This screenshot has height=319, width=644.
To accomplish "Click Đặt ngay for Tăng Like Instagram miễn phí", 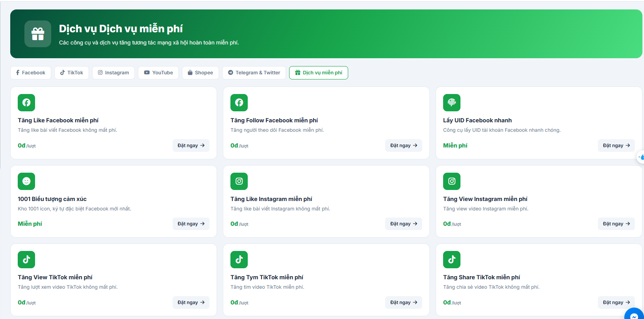I will [404, 224].
